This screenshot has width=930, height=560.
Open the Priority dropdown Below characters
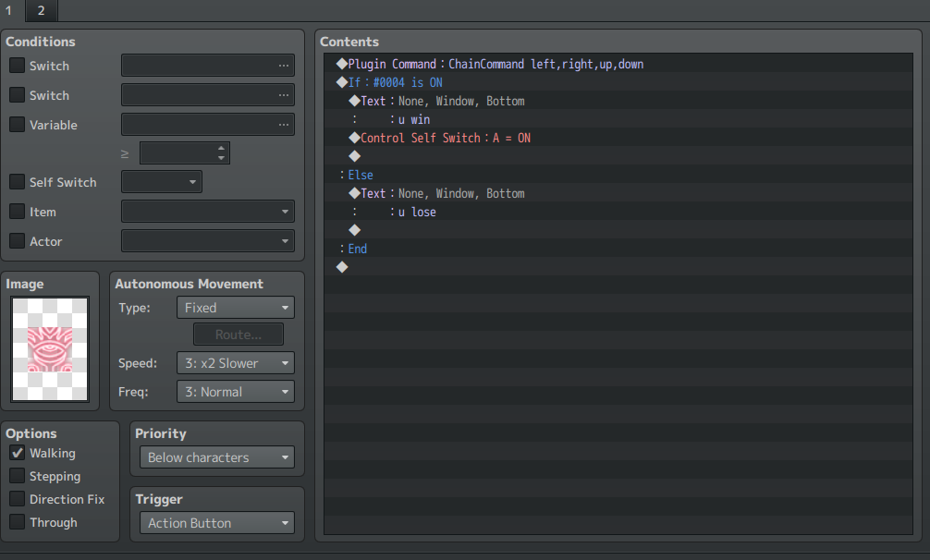pos(217,457)
